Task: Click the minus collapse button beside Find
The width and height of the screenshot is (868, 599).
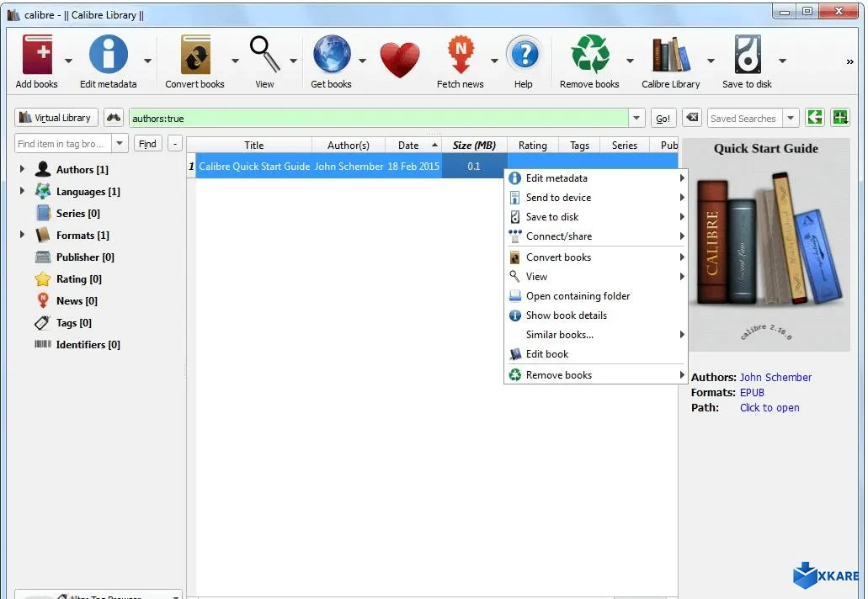Action: point(175,144)
